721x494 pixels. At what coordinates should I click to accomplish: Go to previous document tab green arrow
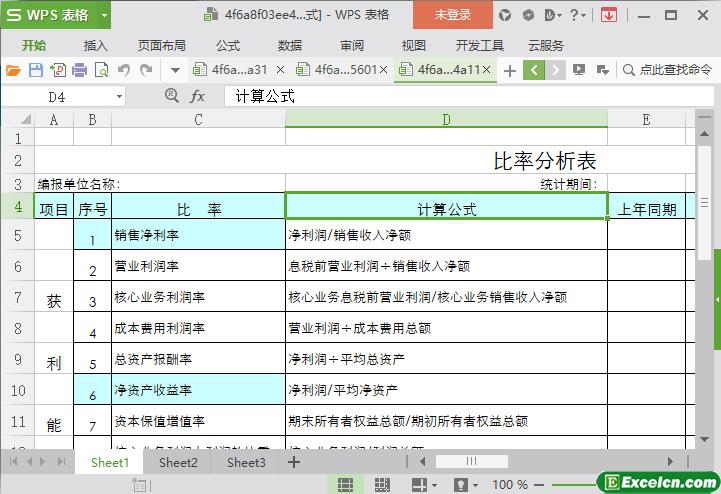click(534, 70)
